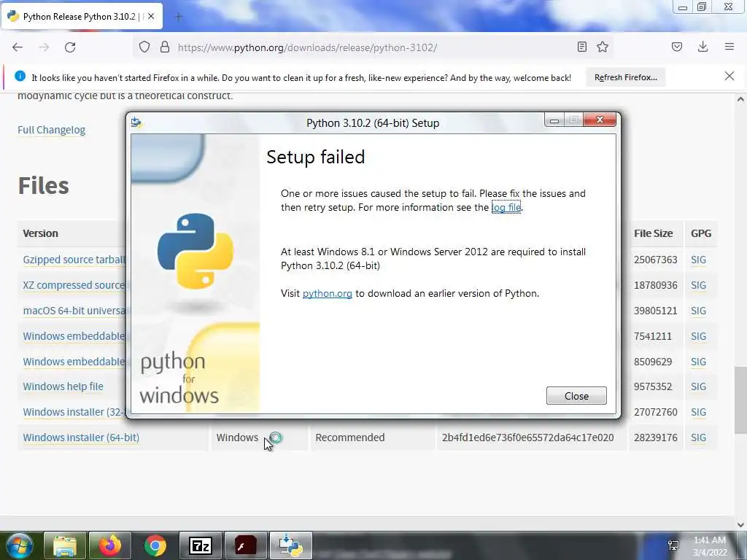Open the shield tracking protection icon
The image size is (747, 560).
144,47
